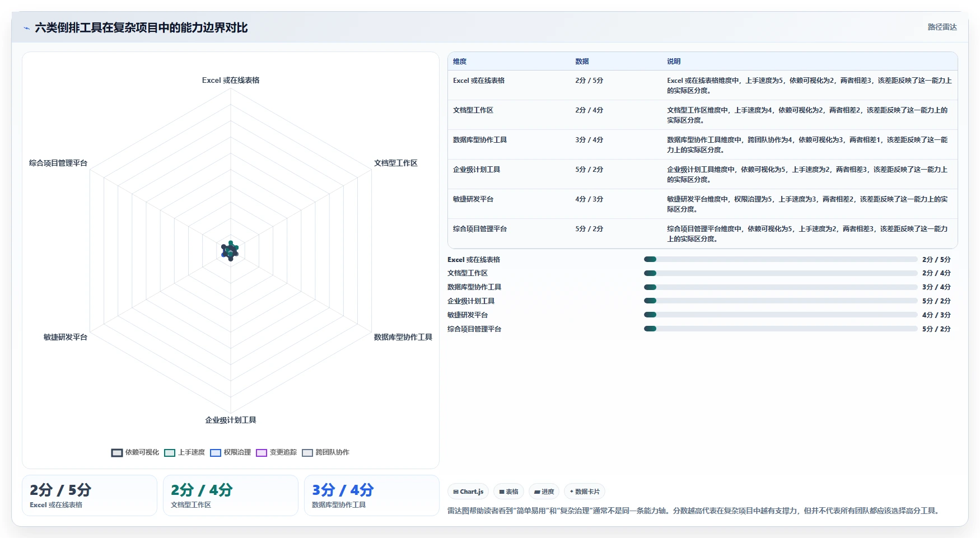Screen dimensions: 980x538
Task: Click the 企业级计划工具 description text in table
Action: coord(807,175)
